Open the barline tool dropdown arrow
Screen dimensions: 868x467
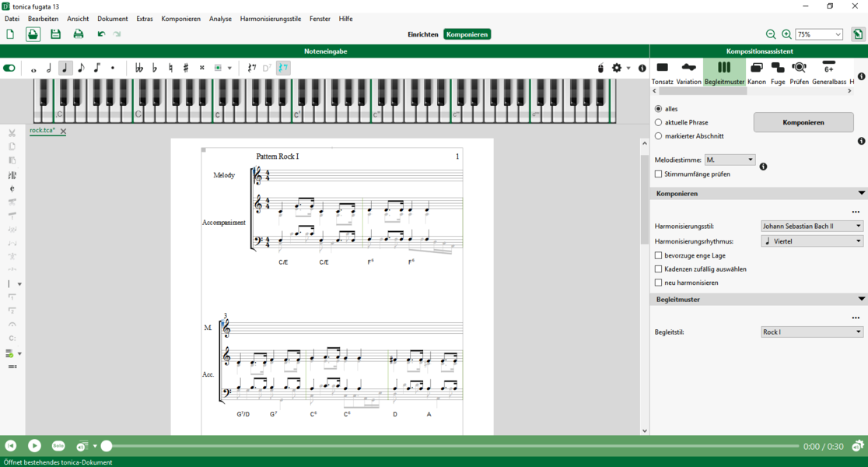[x=20, y=284]
